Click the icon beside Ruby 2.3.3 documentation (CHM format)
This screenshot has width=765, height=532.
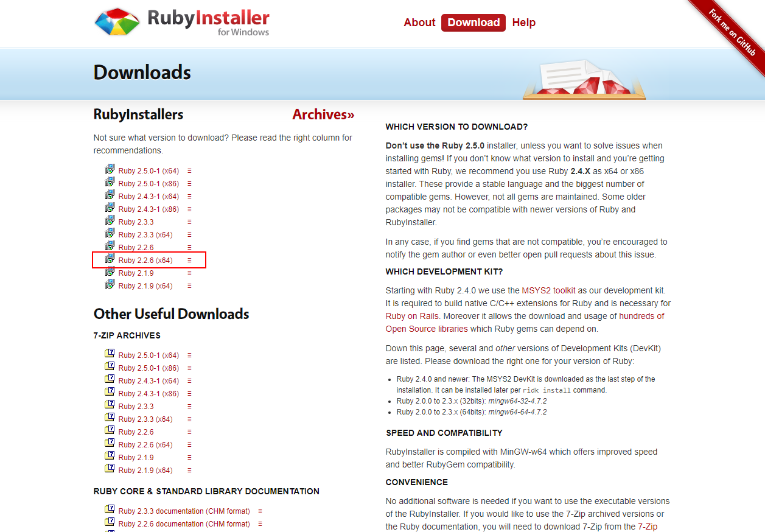(x=110, y=509)
